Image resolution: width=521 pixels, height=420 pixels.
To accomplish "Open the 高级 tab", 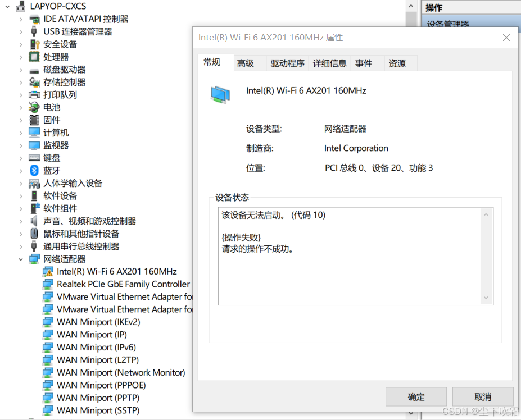I will (250, 63).
